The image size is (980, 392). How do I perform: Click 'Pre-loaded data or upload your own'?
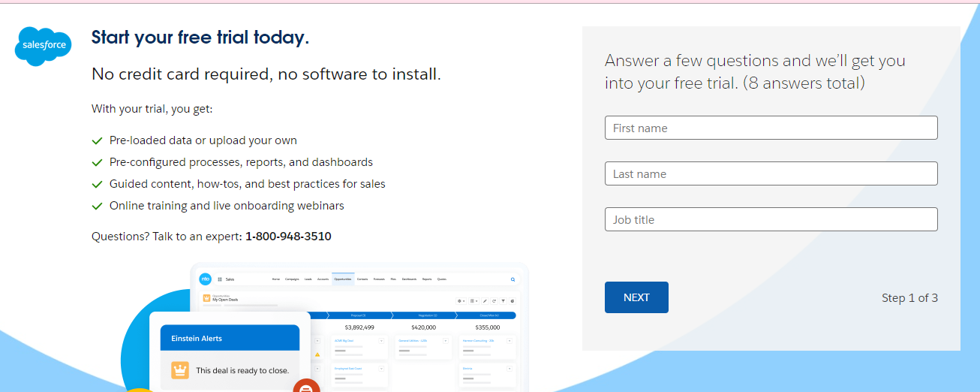203,140
